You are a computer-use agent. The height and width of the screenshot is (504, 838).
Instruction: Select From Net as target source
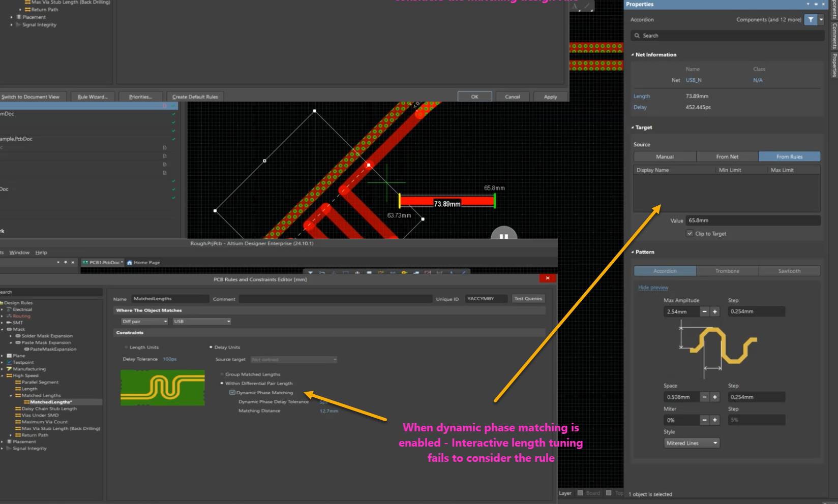(x=727, y=156)
